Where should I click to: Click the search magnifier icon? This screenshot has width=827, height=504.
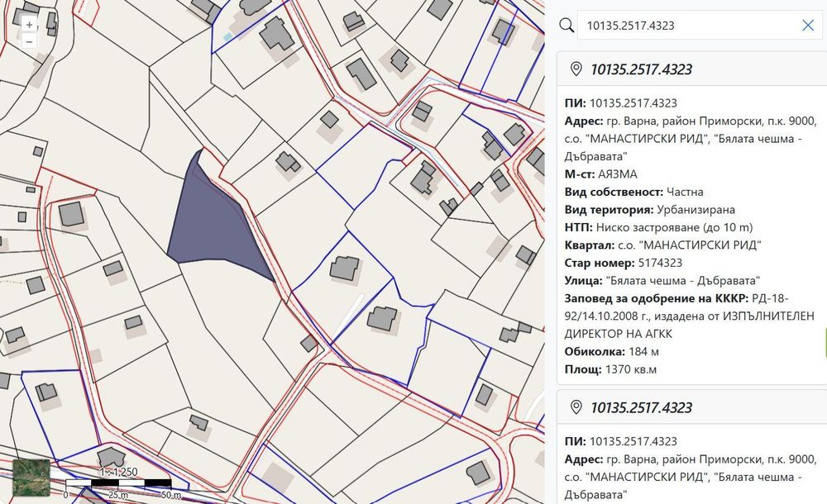(566, 26)
